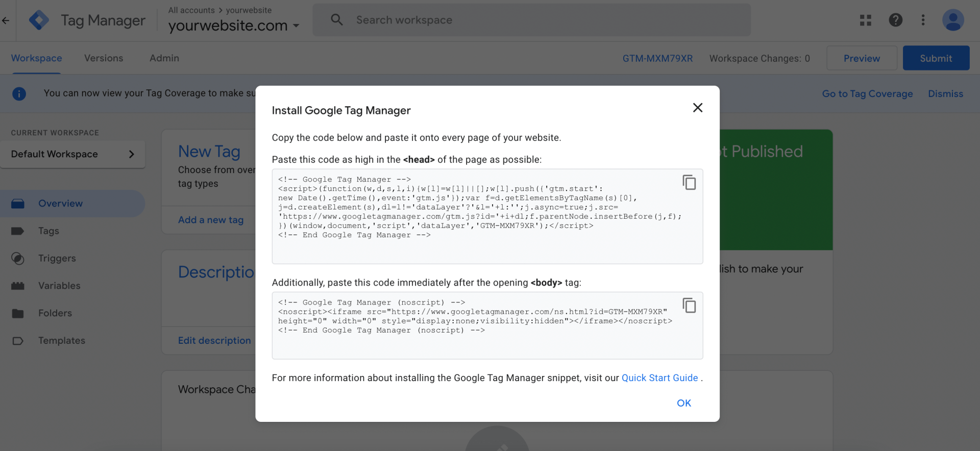Click the search magnifier icon
Viewport: 980px width, 451px height.
tap(337, 20)
